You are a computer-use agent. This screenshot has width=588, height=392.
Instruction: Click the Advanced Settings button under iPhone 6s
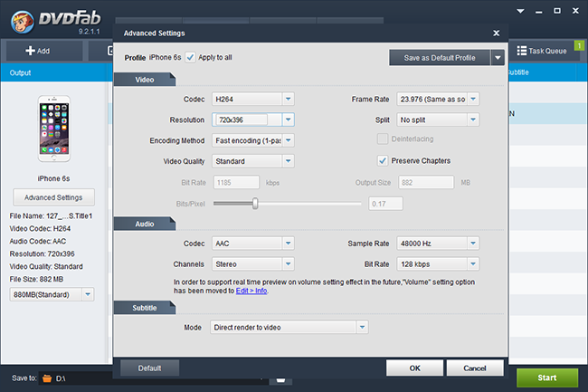click(53, 197)
